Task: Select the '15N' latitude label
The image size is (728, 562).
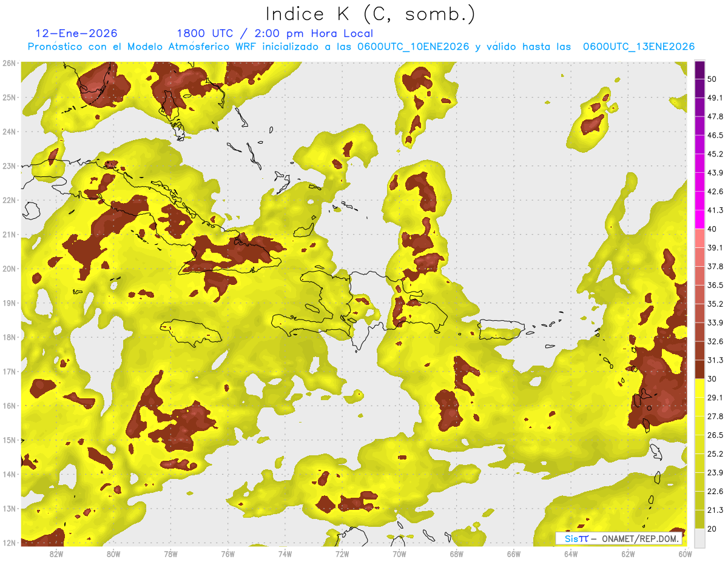Action: 9,440
